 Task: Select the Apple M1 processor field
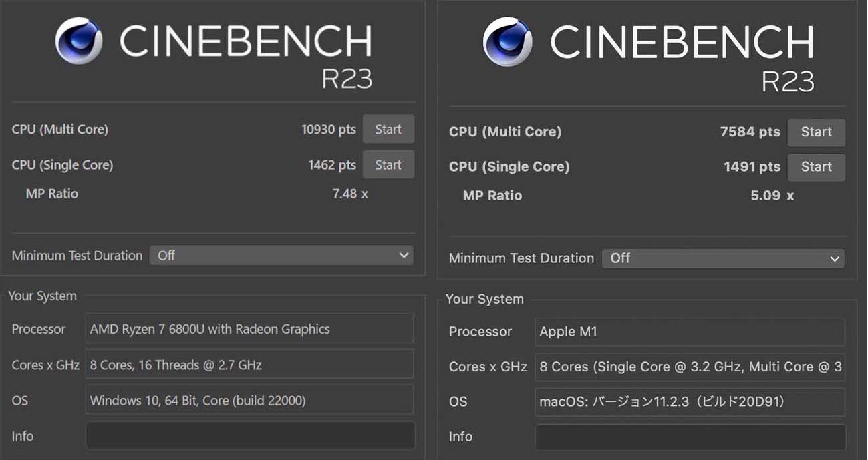pos(690,332)
